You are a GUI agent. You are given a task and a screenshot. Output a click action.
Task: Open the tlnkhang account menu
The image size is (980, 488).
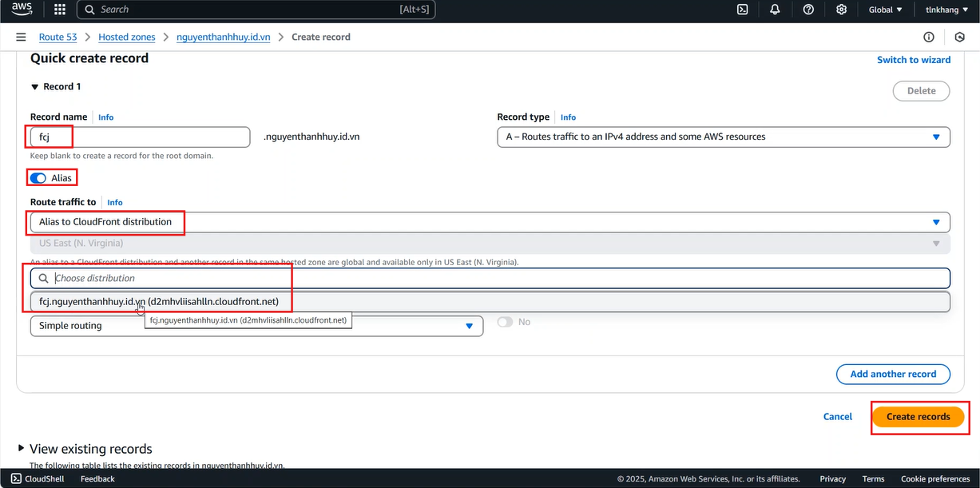[946, 10]
